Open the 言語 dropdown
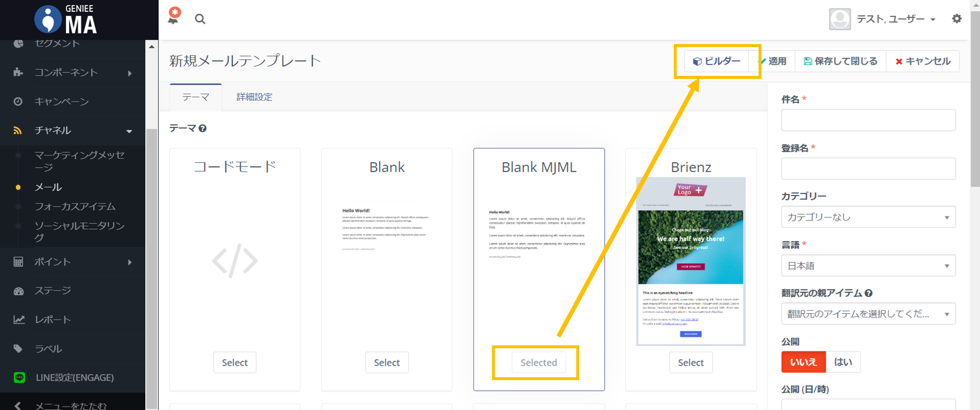Screen dimensions: 980x410 (x=868, y=265)
